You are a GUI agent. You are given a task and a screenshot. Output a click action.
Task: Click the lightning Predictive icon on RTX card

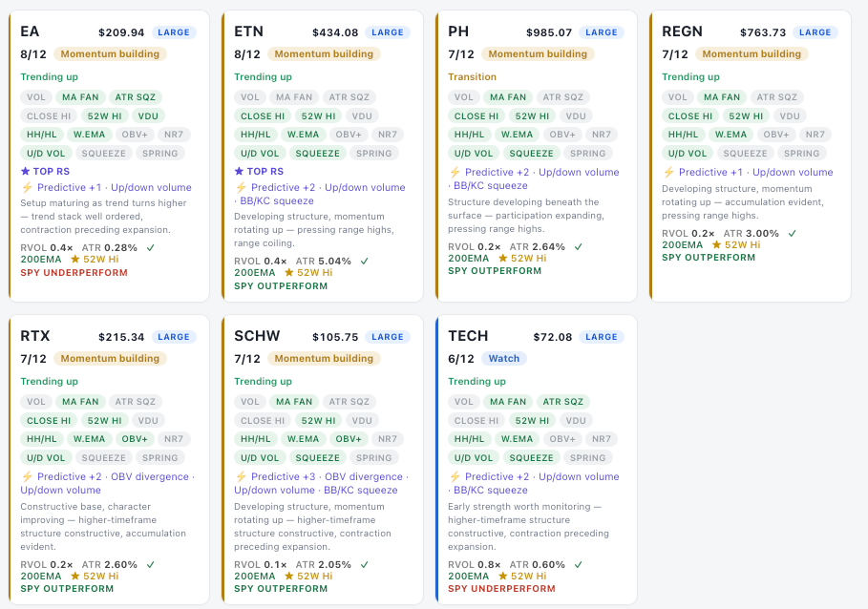[27, 477]
